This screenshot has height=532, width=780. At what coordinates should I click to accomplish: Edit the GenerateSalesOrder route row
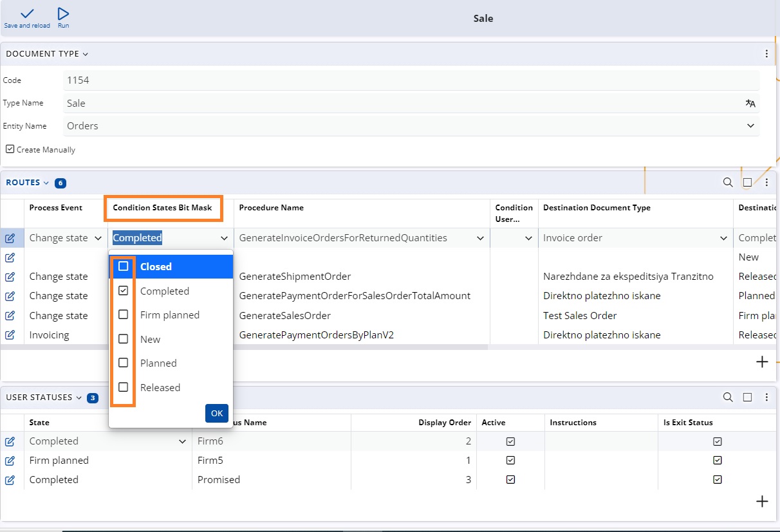[x=10, y=316]
